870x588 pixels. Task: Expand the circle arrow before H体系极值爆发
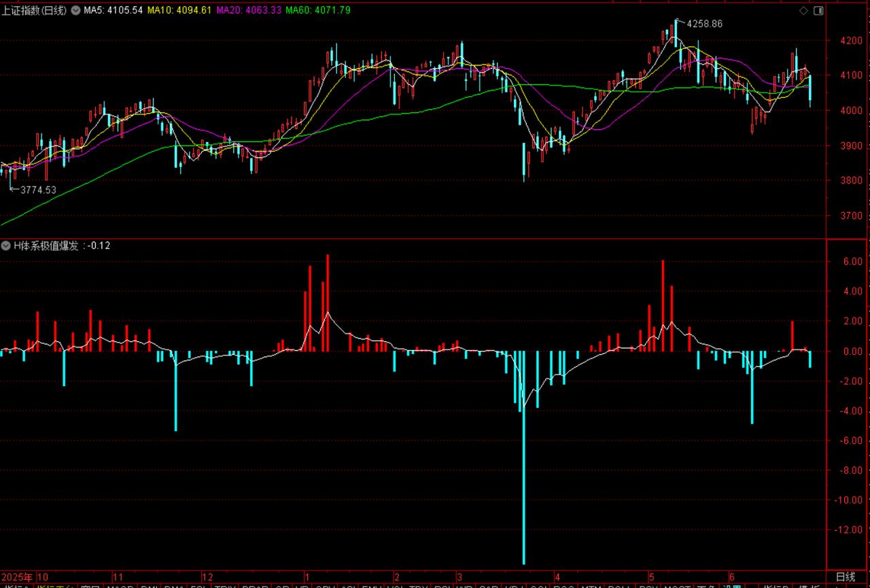click(6, 246)
